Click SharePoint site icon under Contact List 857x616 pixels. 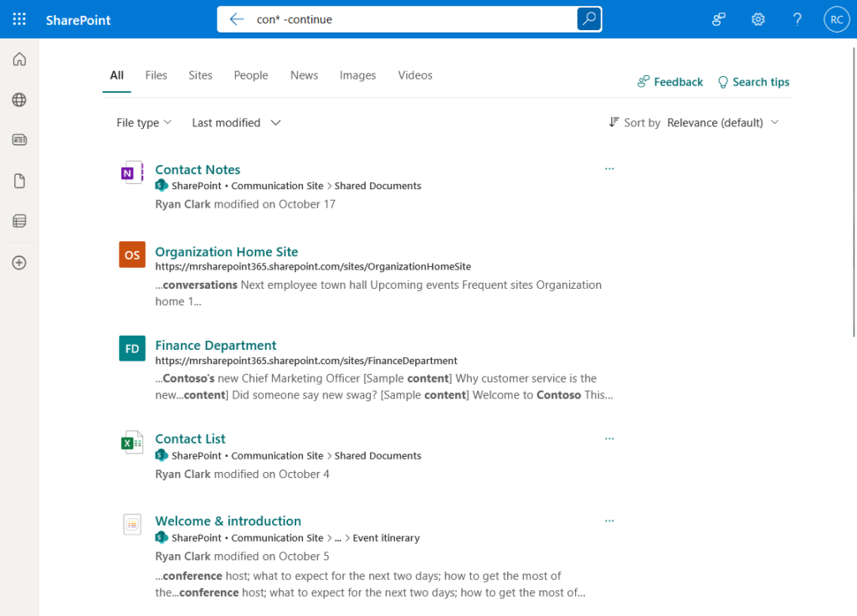pyautogui.click(x=162, y=454)
